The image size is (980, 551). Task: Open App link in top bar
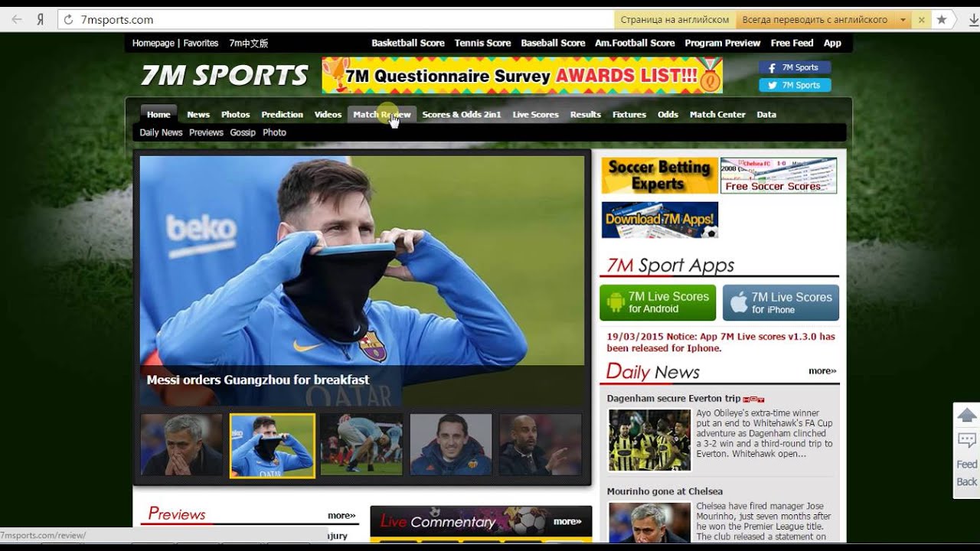point(832,43)
